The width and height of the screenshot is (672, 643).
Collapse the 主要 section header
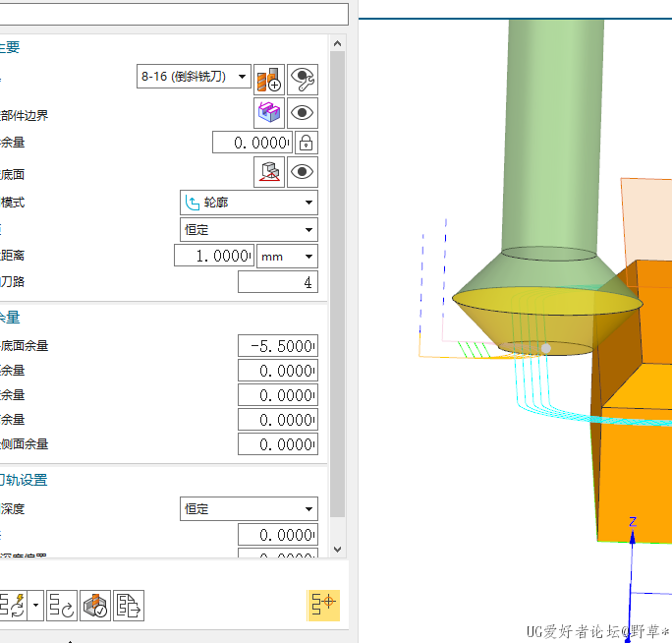pos(10,47)
